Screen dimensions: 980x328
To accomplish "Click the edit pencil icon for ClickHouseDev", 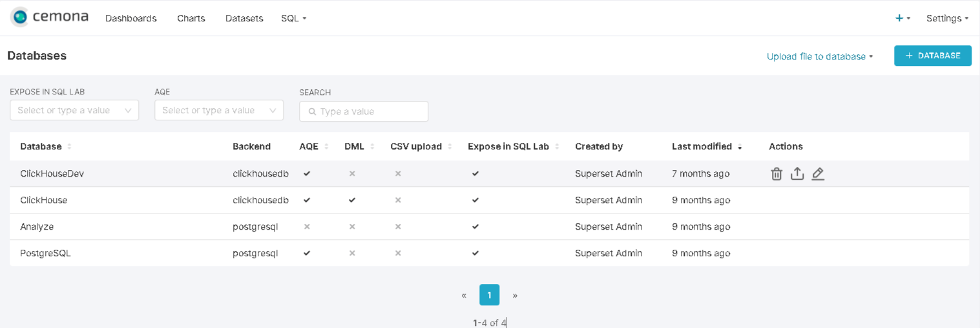I will [x=818, y=173].
